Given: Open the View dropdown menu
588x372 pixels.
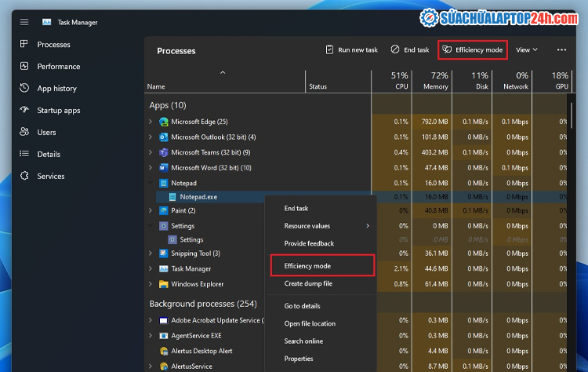Looking at the screenshot, I should coord(526,49).
